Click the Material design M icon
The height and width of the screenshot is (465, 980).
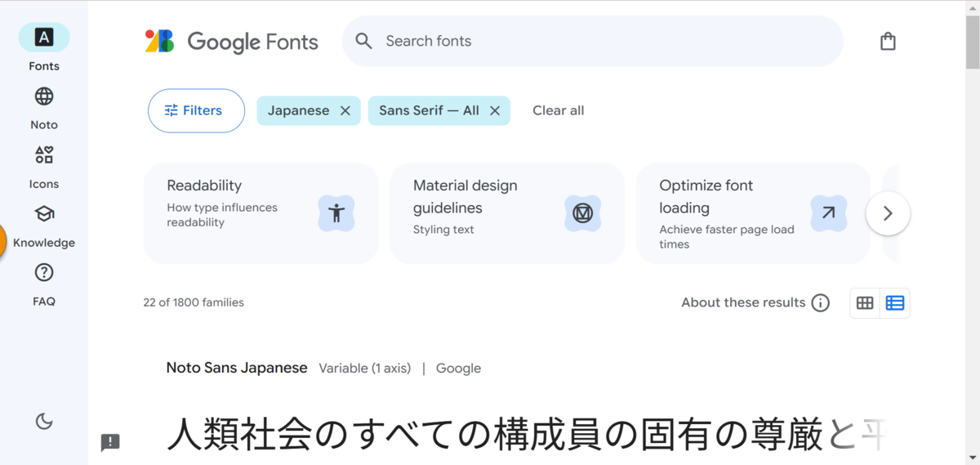point(582,213)
